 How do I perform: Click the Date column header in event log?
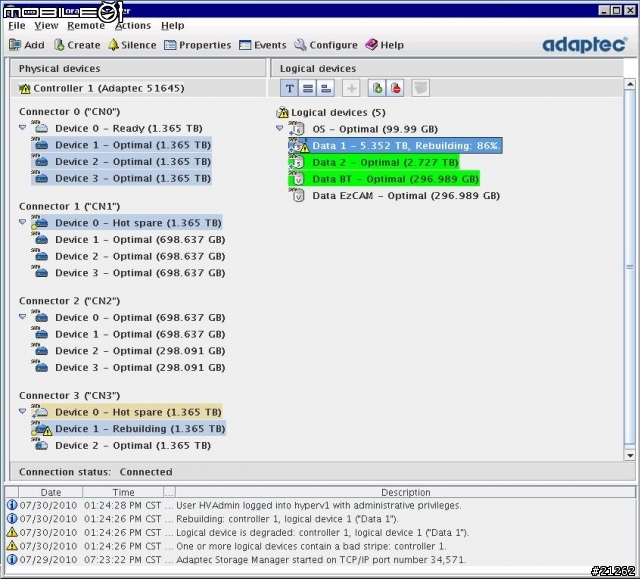point(51,492)
